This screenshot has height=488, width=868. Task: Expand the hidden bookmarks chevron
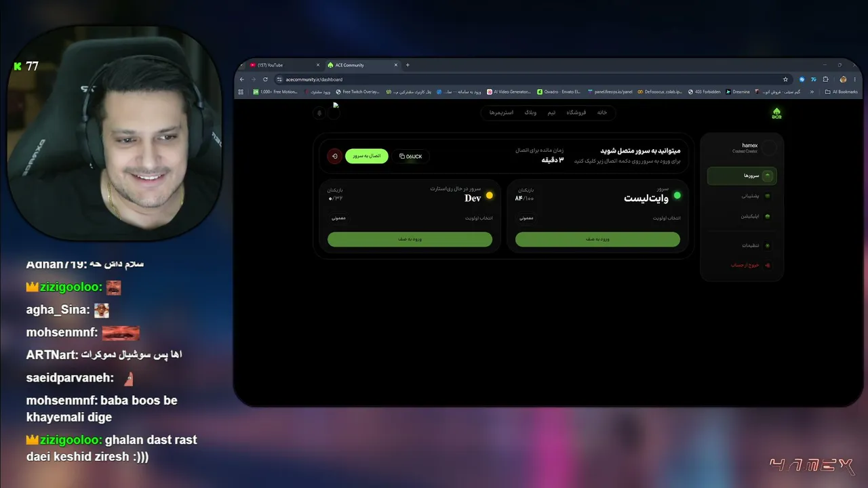812,92
